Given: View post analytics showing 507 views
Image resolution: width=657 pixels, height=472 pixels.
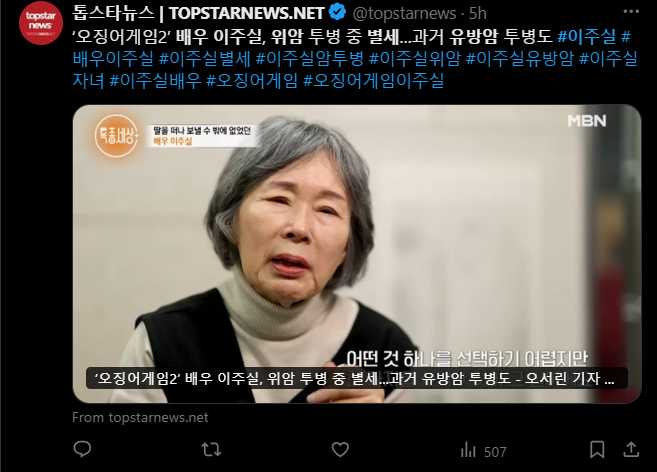Looking at the screenshot, I should click(483, 451).
